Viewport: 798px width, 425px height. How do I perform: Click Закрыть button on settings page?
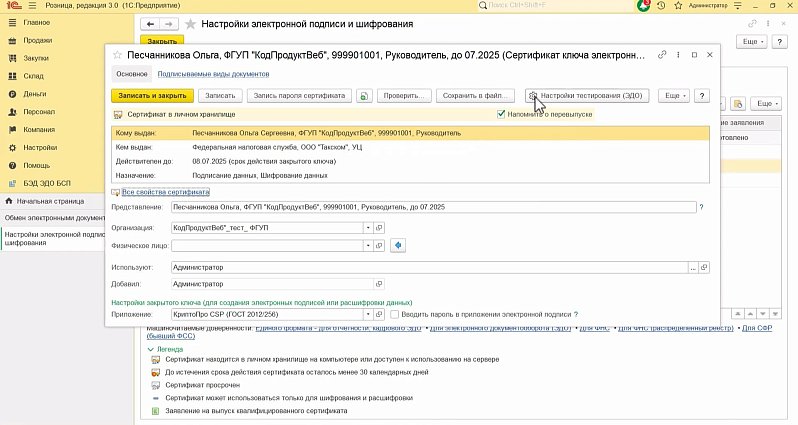pyautogui.click(x=162, y=41)
